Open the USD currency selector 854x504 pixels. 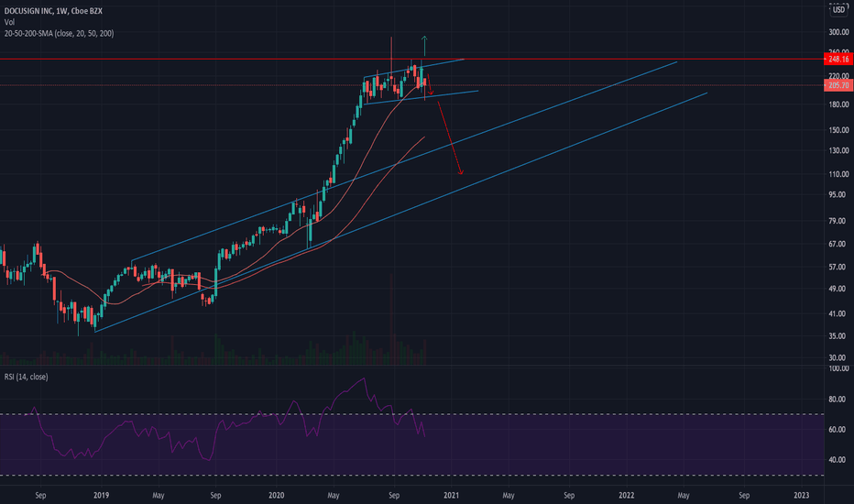point(838,10)
